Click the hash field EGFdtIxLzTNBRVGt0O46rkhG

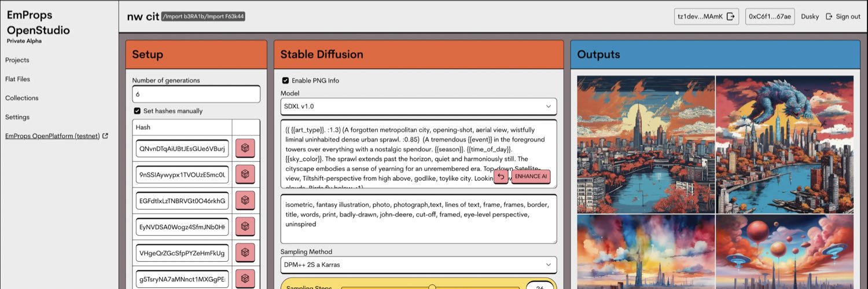coord(182,201)
